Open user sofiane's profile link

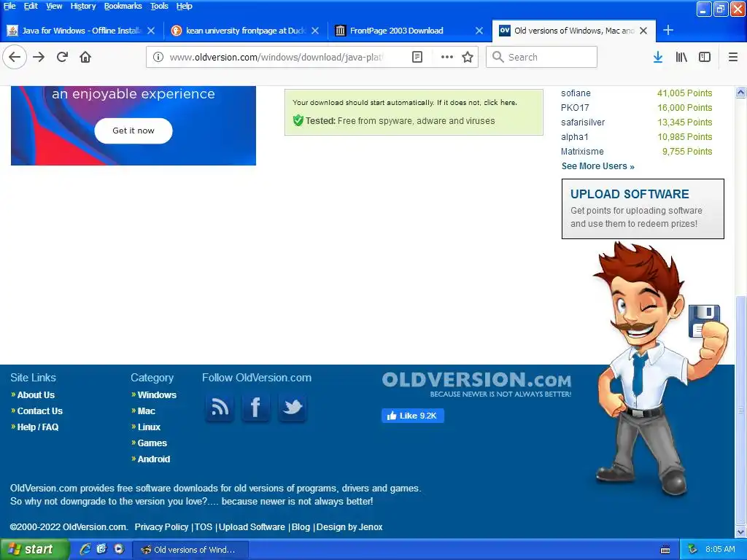(x=576, y=93)
